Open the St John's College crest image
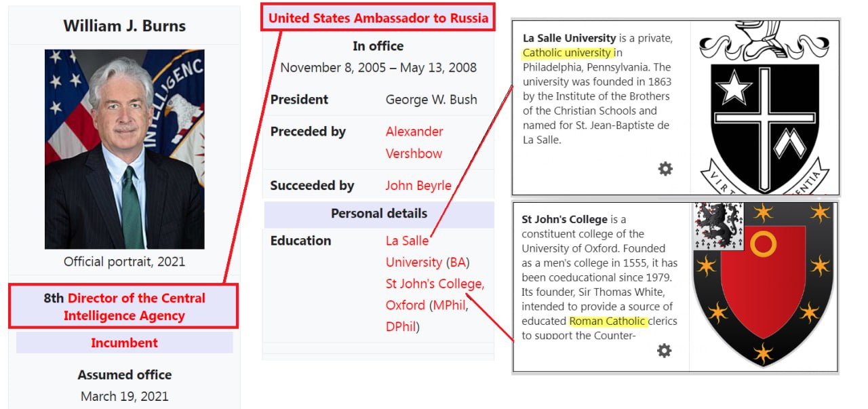 tap(764, 286)
